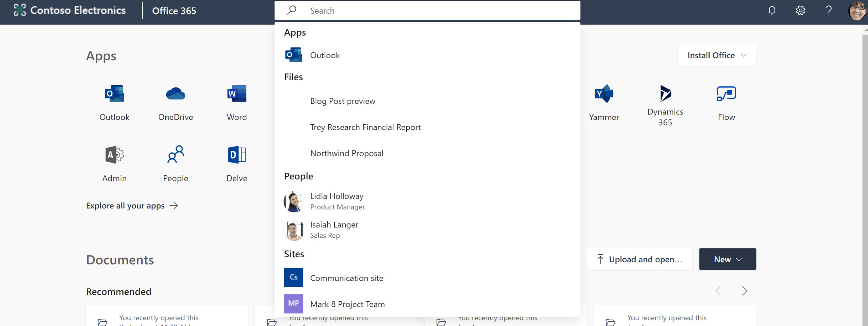Open the account profile picture
The image size is (868, 326).
click(857, 11)
